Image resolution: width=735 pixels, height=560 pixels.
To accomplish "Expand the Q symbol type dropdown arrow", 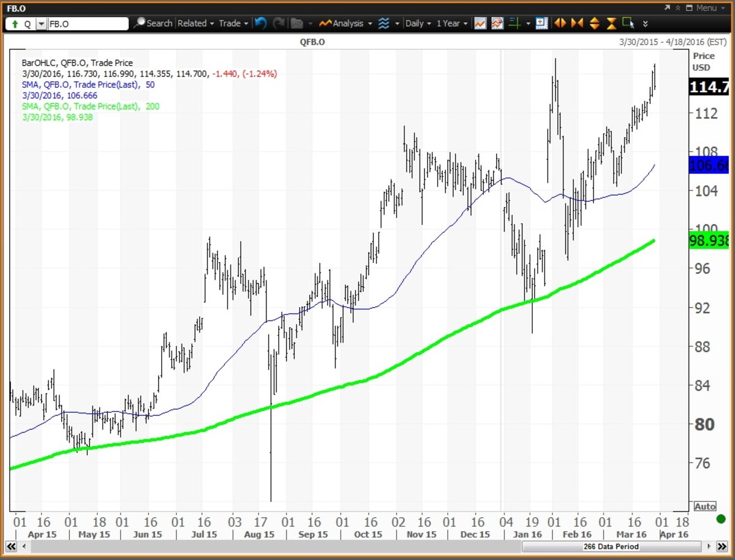I will [x=41, y=24].
